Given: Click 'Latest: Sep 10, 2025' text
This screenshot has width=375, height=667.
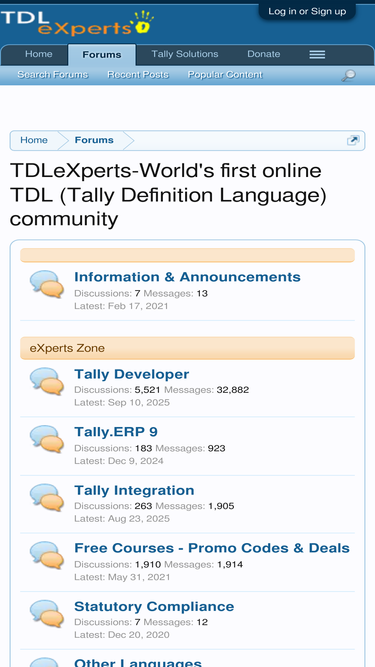Looking at the screenshot, I should [122, 402].
